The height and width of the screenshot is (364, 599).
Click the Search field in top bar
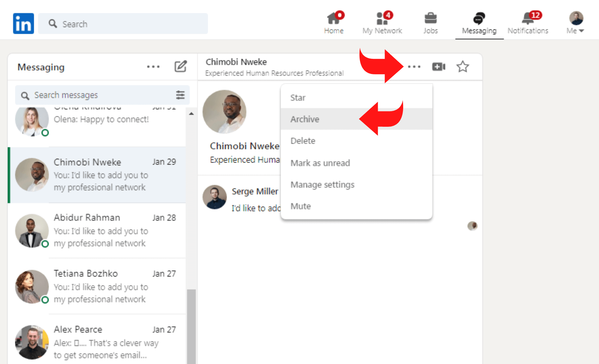123,24
